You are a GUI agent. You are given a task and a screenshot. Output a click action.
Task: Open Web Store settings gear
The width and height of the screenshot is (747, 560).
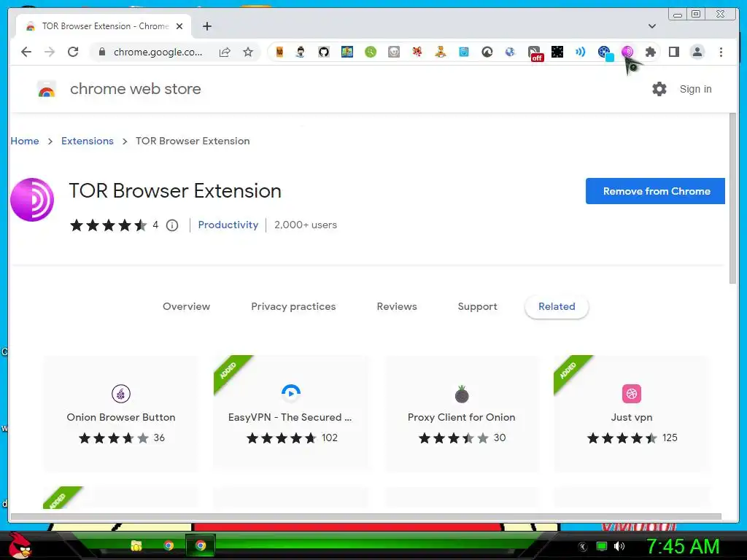[x=659, y=89]
